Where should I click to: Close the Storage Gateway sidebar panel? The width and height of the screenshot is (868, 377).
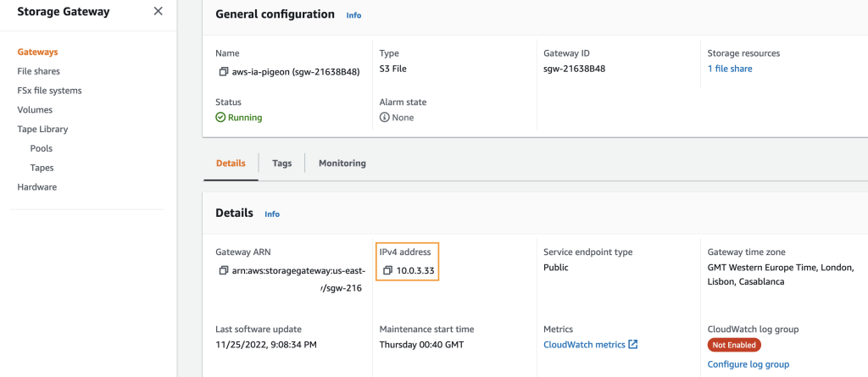158,12
